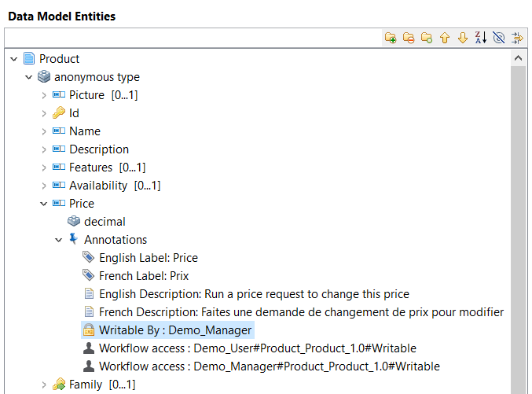Click the collapse all folders toolbar icon
Viewport: 532px width, 394px height.
point(409,38)
